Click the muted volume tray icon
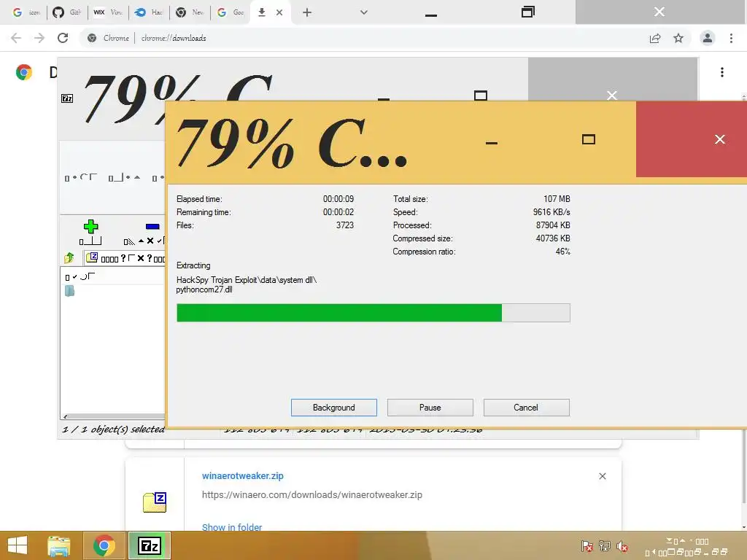Image resolution: width=747 pixels, height=560 pixels. point(622,546)
